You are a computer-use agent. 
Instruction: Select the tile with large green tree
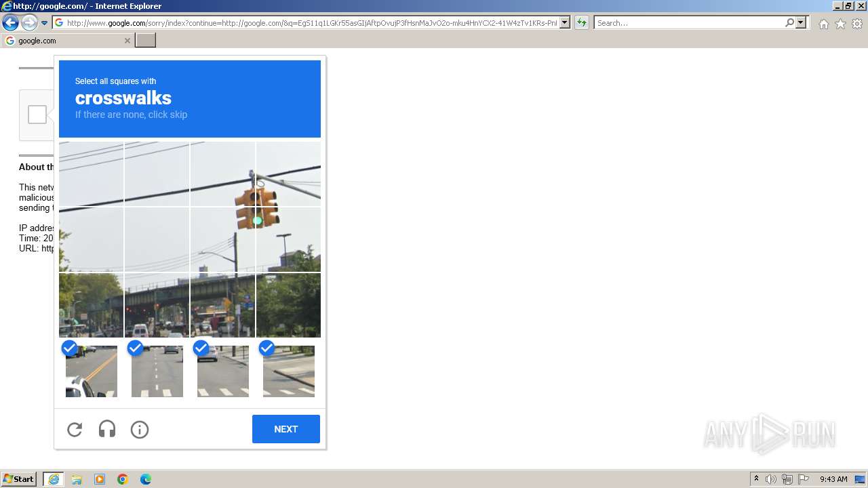tap(288, 305)
